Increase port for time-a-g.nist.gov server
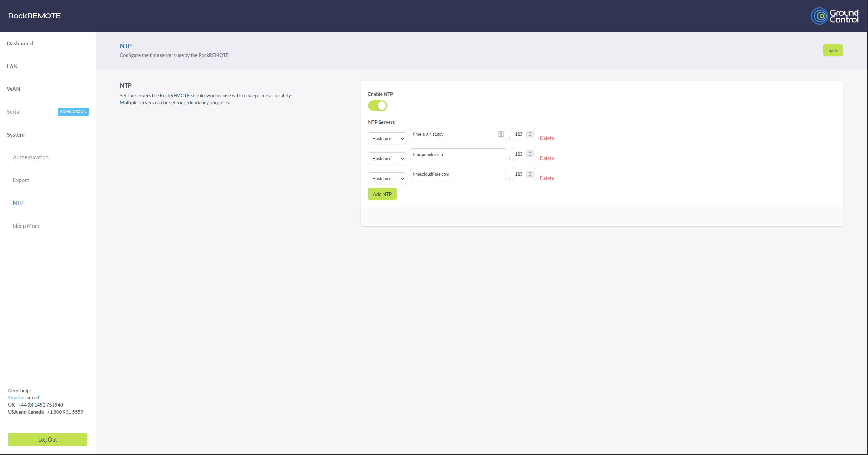Screen dimensions: 868x455 coord(530,132)
